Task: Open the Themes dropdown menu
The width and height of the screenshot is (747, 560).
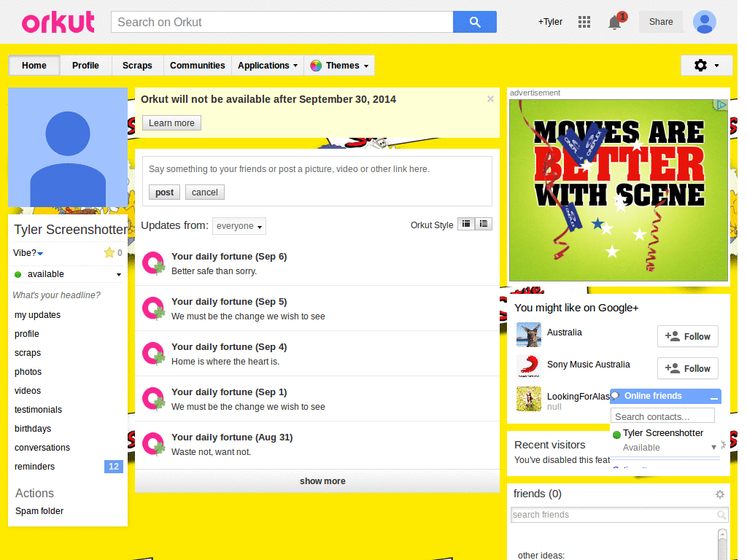Action: click(x=339, y=66)
